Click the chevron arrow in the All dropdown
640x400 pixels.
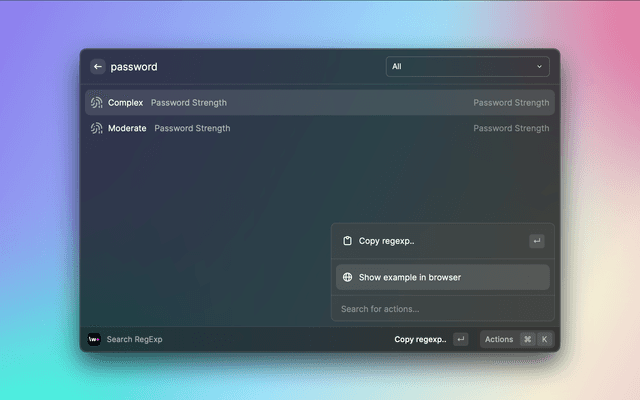540,67
